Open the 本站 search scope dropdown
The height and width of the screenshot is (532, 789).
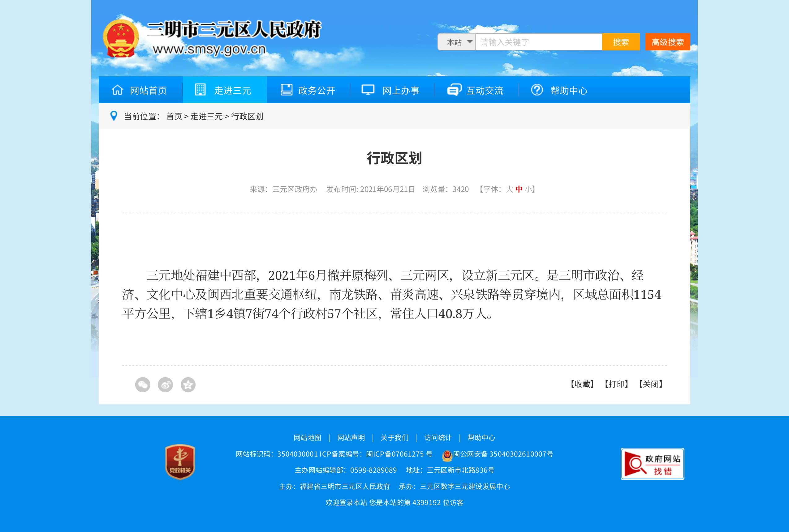[x=457, y=42]
